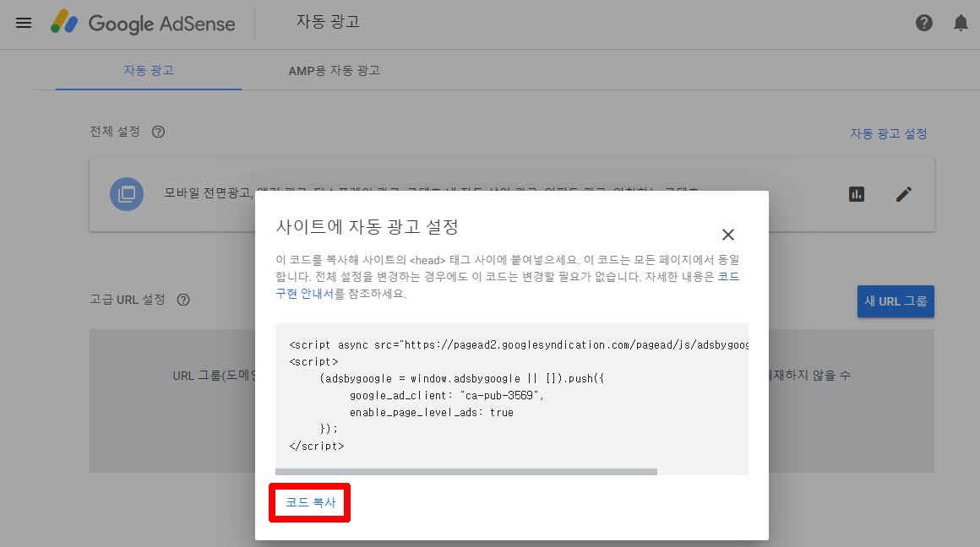
Task: Click the 코드 복사 button
Action: pyautogui.click(x=310, y=502)
